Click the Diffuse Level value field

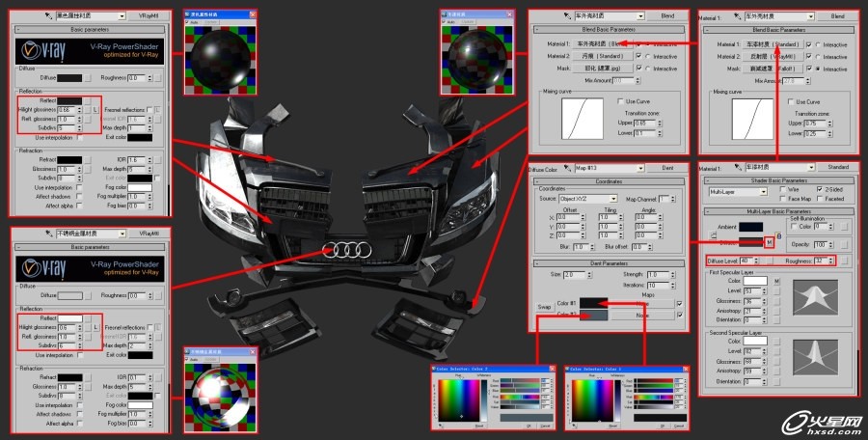[746, 261]
